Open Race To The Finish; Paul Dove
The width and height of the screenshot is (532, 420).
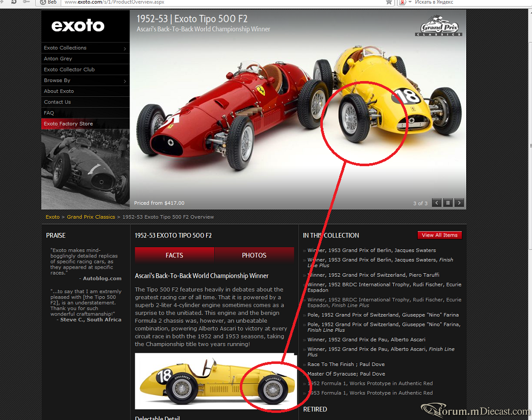pos(346,364)
